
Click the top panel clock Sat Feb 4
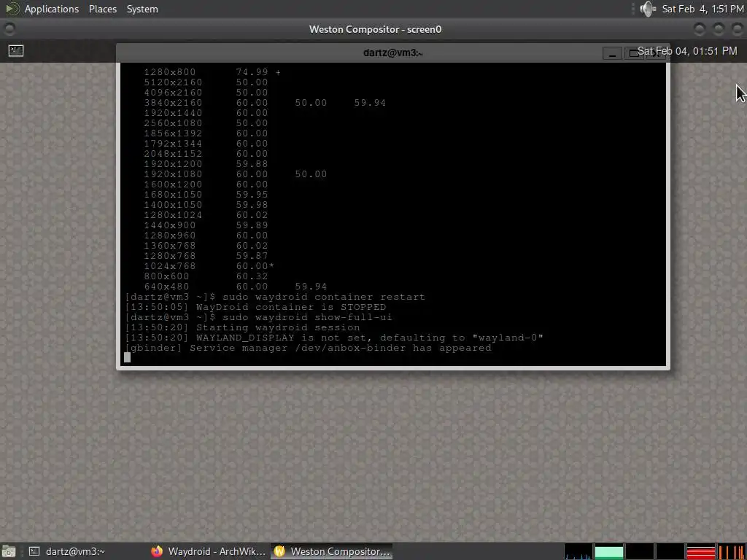[703, 9]
